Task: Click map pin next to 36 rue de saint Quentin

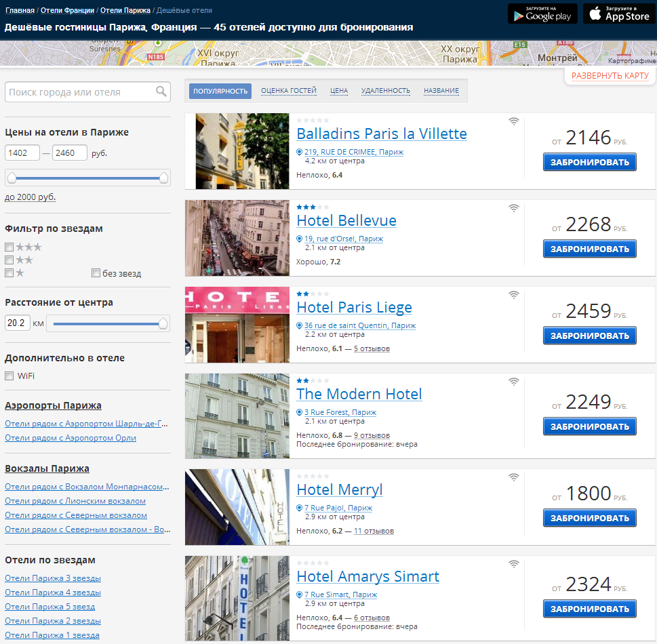Action: (x=299, y=325)
